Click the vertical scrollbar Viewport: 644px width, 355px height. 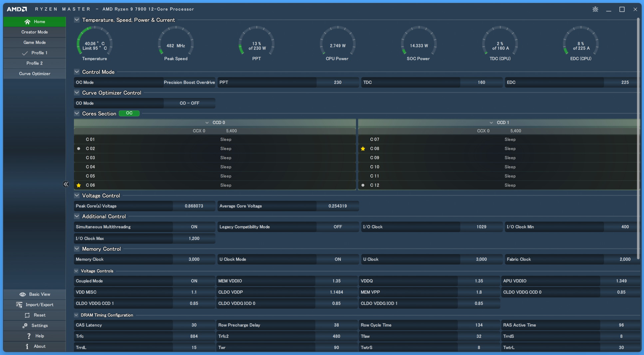[x=638, y=138]
